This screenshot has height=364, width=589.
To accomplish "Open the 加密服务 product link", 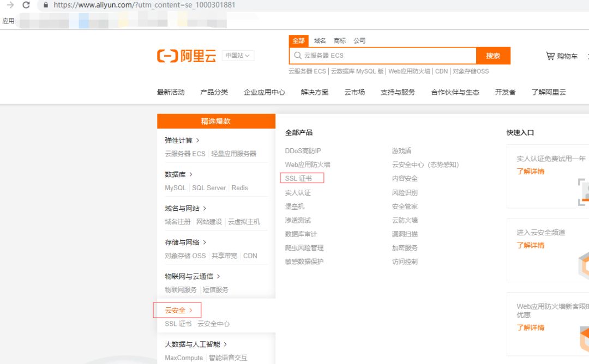I will click(x=405, y=248).
